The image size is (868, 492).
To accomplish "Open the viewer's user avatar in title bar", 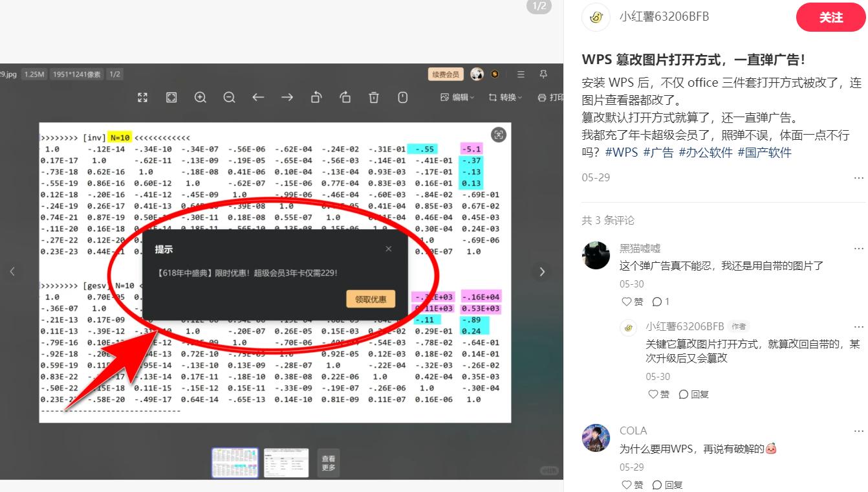I will [477, 74].
